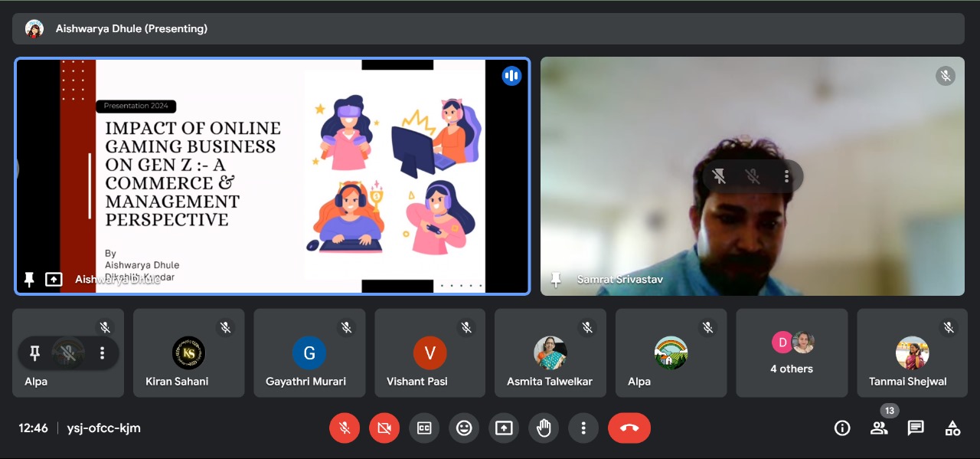Turn on the camera
980x459 pixels.
(384, 428)
